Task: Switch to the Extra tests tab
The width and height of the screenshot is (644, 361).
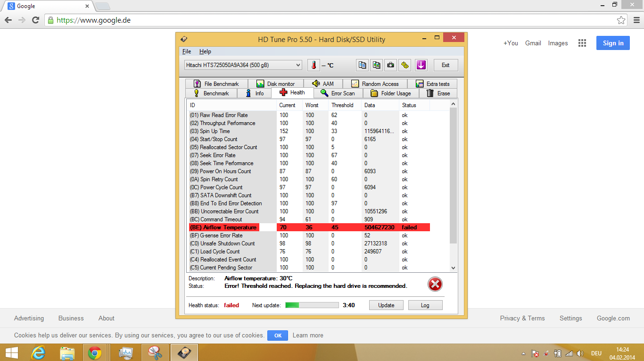Action: pyautogui.click(x=433, y=84)
